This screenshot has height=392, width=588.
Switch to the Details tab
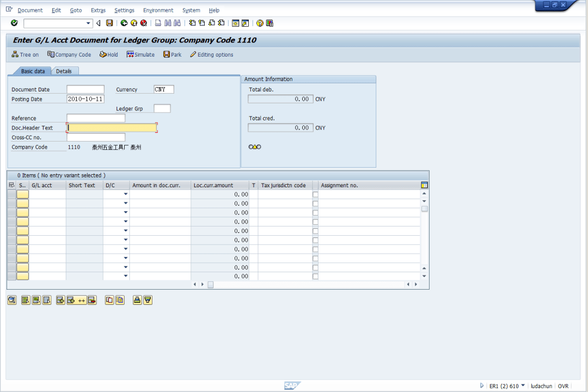64,71
